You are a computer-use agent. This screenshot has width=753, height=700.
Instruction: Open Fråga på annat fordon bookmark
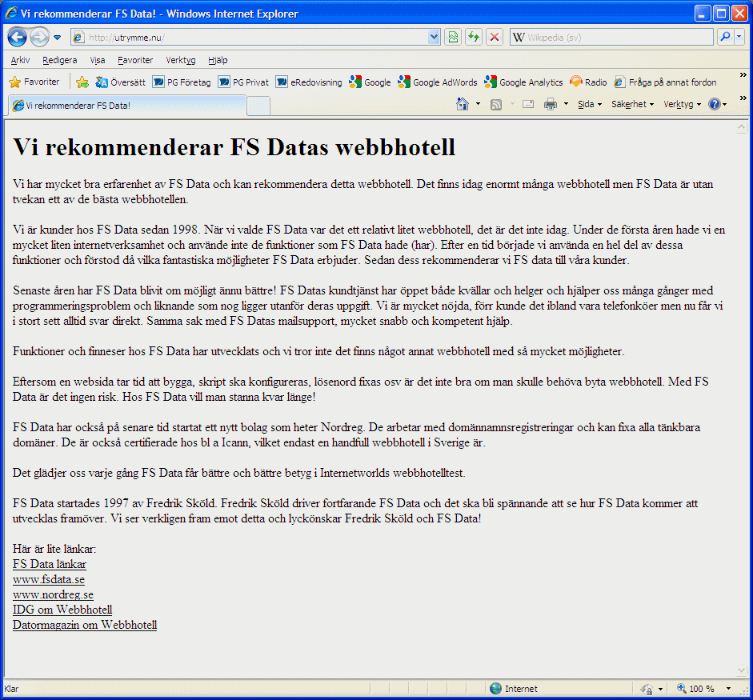pos(665,82)
